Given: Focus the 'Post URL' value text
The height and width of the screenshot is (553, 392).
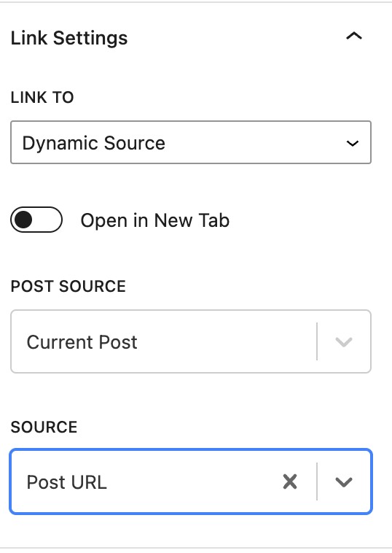Looking at the screenshot, I should point(66,482).
